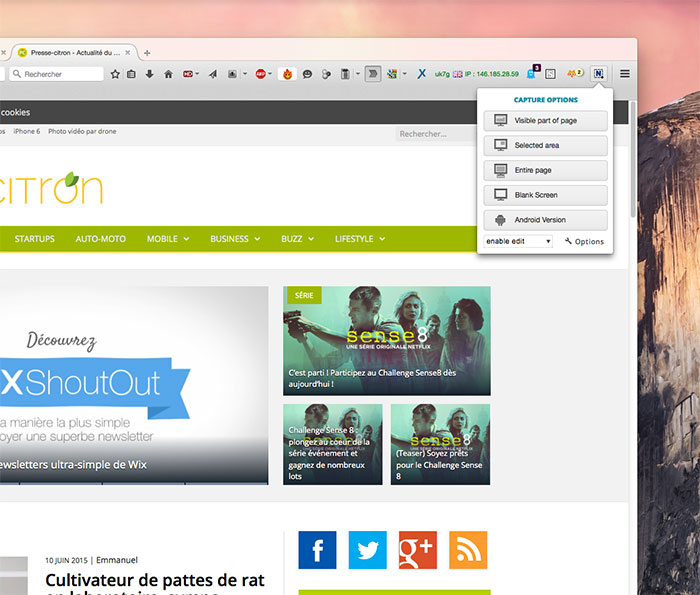Open the blue icon with badge 3

point(533,73)
